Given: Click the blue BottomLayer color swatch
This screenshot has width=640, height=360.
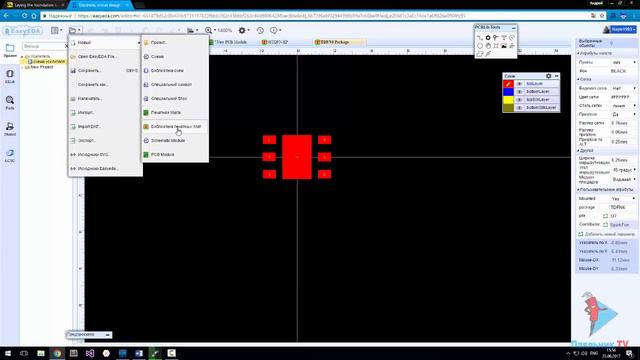Looking at the screenshot, I should 509,91.
